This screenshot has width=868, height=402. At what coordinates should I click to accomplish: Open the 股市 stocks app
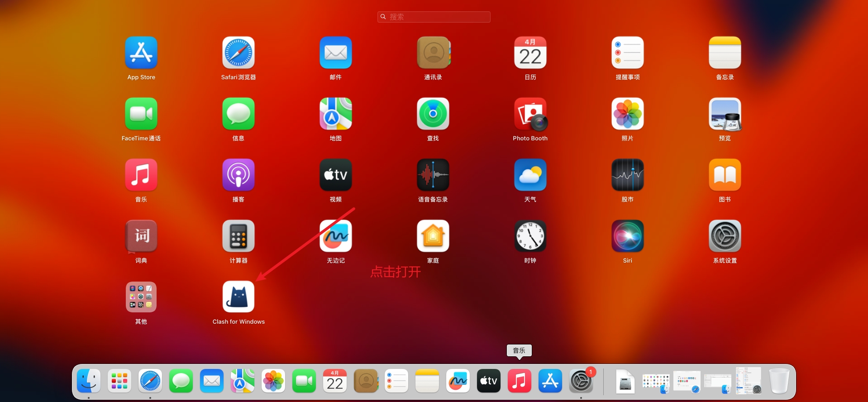coord(627,175)
